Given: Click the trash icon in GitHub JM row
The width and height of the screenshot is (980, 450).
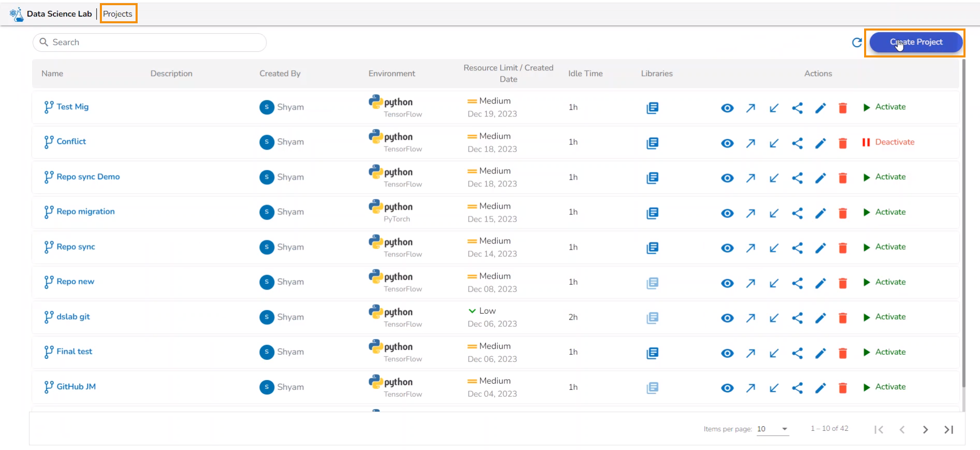Looking at the screenshot, I should (x=842, y=388).
